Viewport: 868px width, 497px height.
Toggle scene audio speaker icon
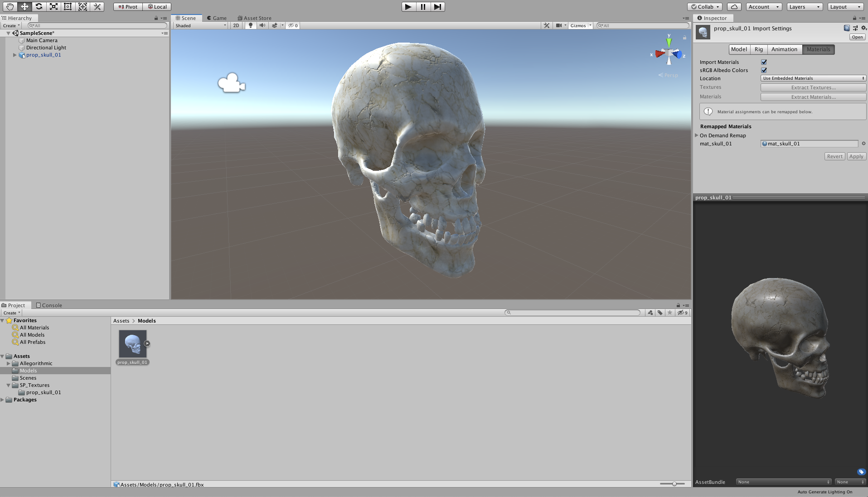[x=262, y=25]
